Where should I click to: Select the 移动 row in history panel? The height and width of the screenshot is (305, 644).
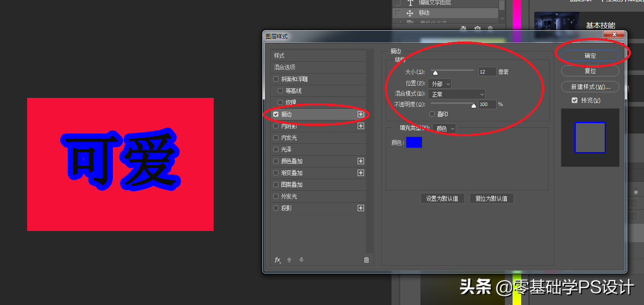[x=445, y=13]
